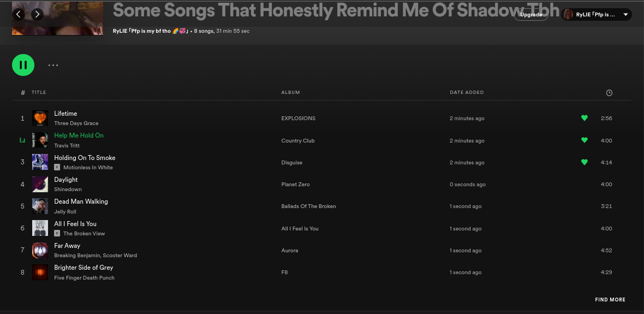
Task: Go forward with the right arrow
Action: (37, 14)
